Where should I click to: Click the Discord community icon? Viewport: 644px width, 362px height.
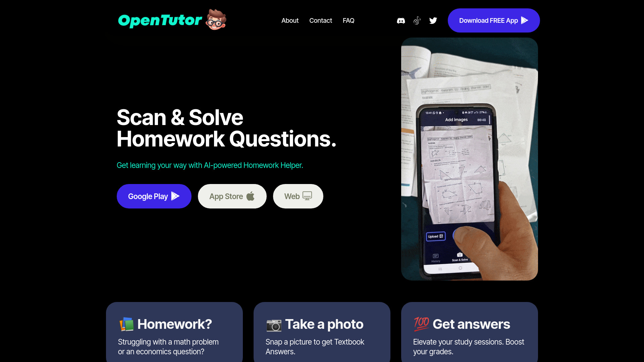point(400,20)
